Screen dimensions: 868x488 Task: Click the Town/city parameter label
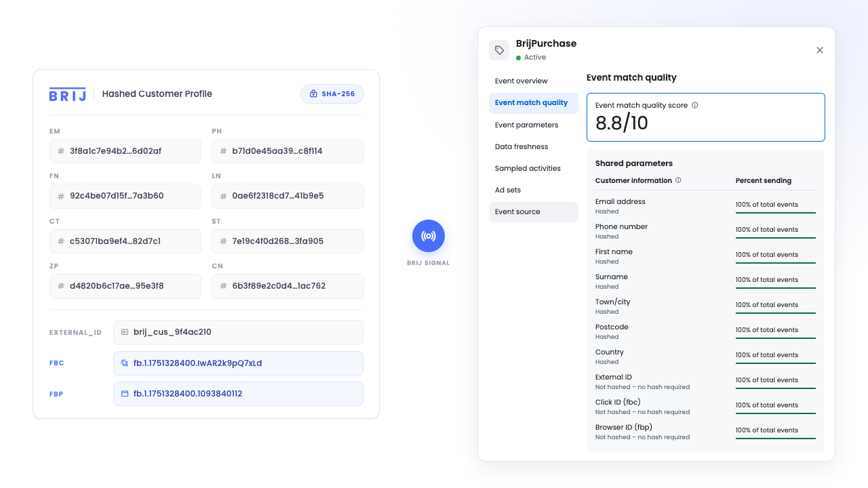[x=613, y=302]
